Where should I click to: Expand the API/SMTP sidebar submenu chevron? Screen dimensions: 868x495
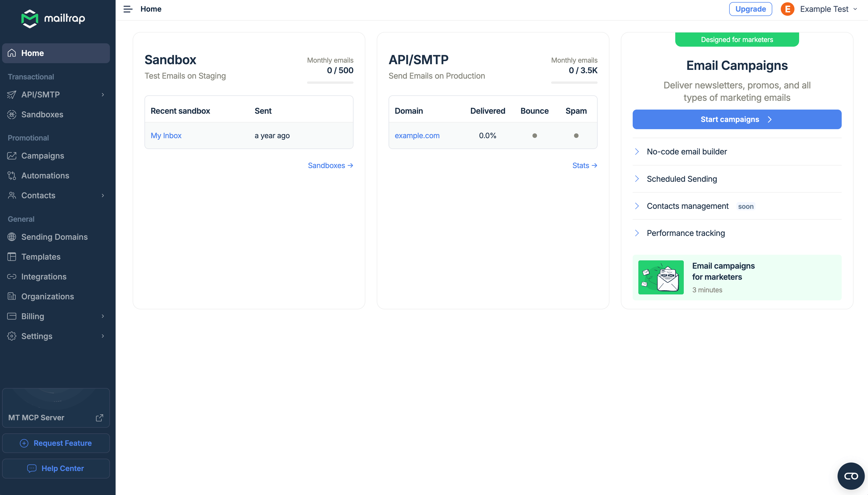[103, 95]
